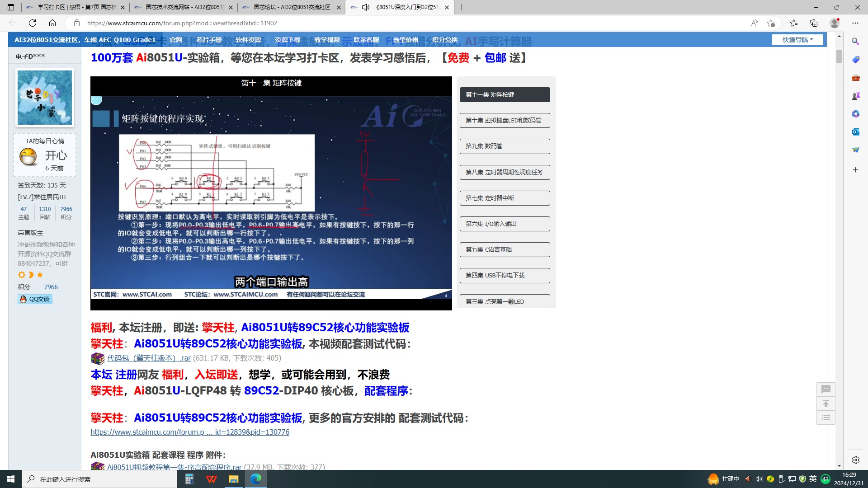This screenshot has width=868, height=488.
Task: Open the Collections icon
Action: point(814,23)
